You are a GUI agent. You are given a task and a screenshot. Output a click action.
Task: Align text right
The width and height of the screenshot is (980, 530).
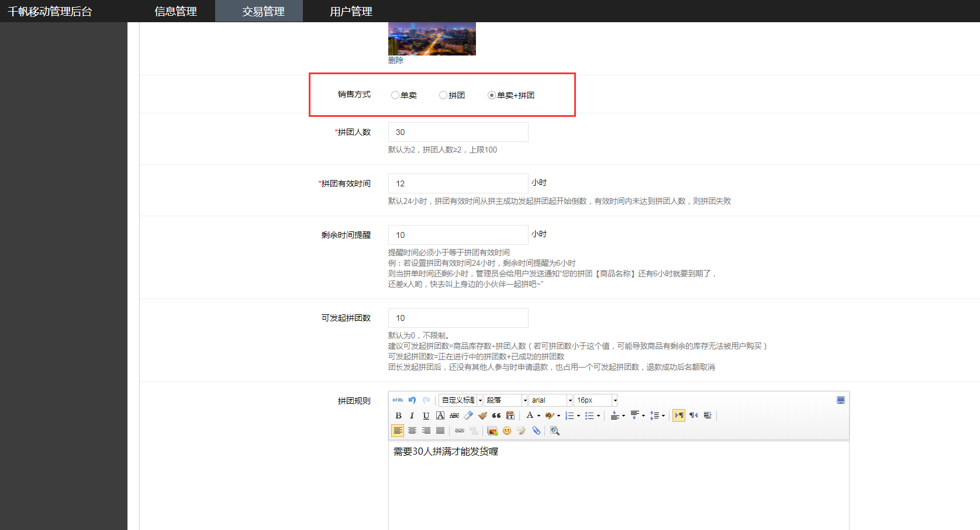point(426,431)
